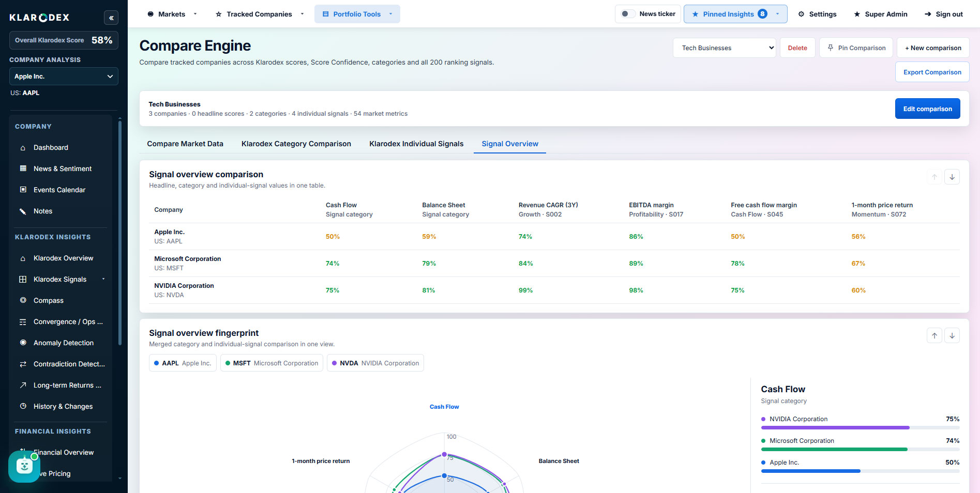The width and height of the screenshot is (980, 493).
Task: Click the Delete button
Action: click(797, 48)
